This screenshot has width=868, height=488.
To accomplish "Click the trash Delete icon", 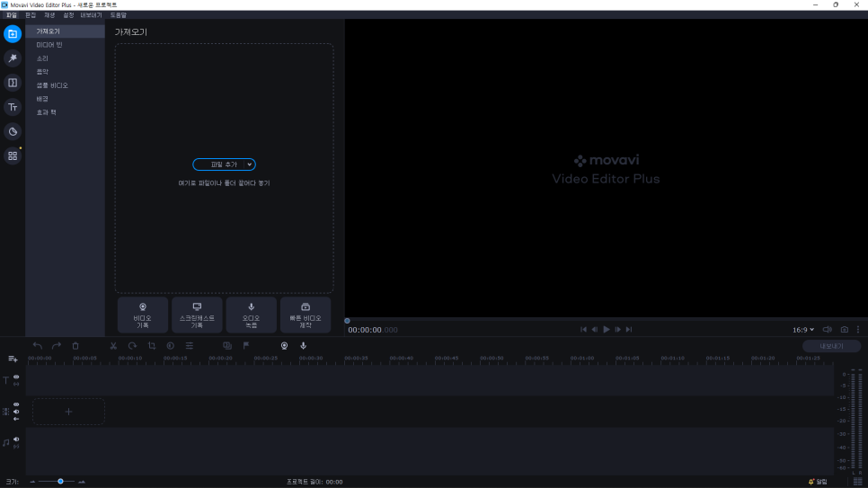I will [x=75, y=346].
